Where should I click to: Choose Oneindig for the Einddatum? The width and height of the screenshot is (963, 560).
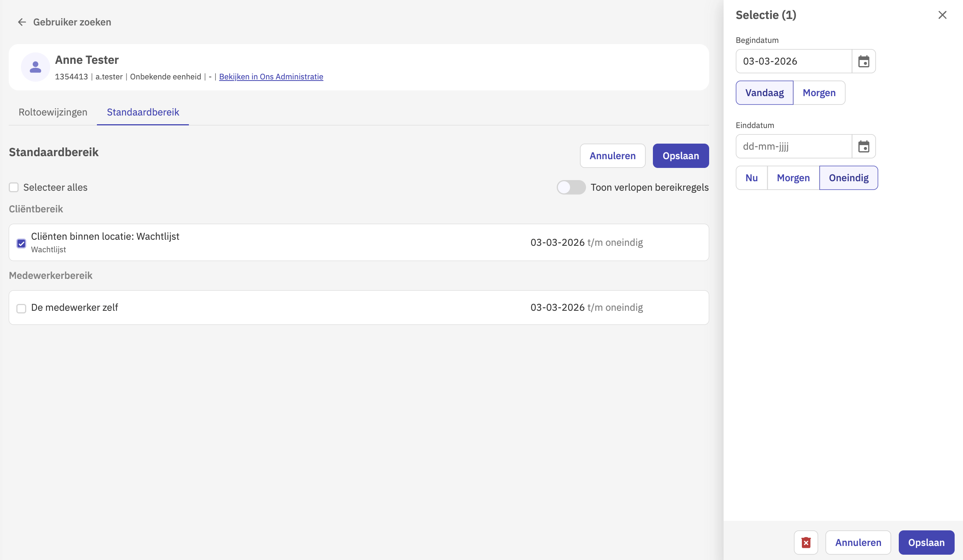848,178
